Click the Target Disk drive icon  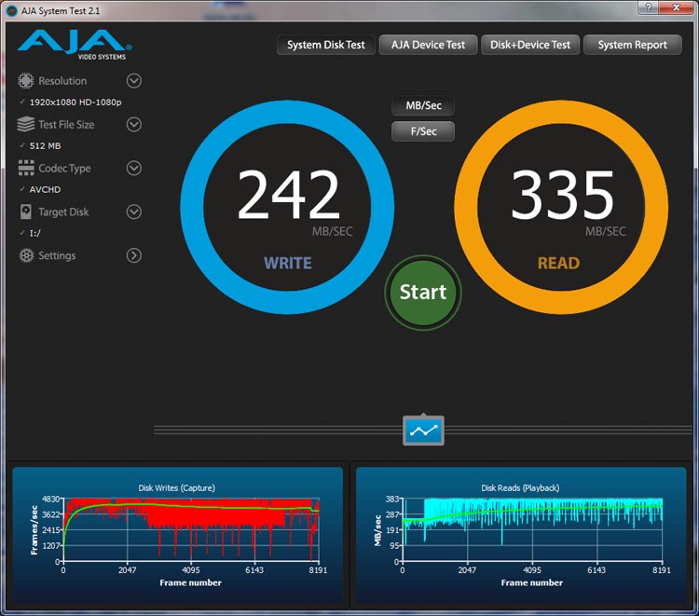coord(26,212)
